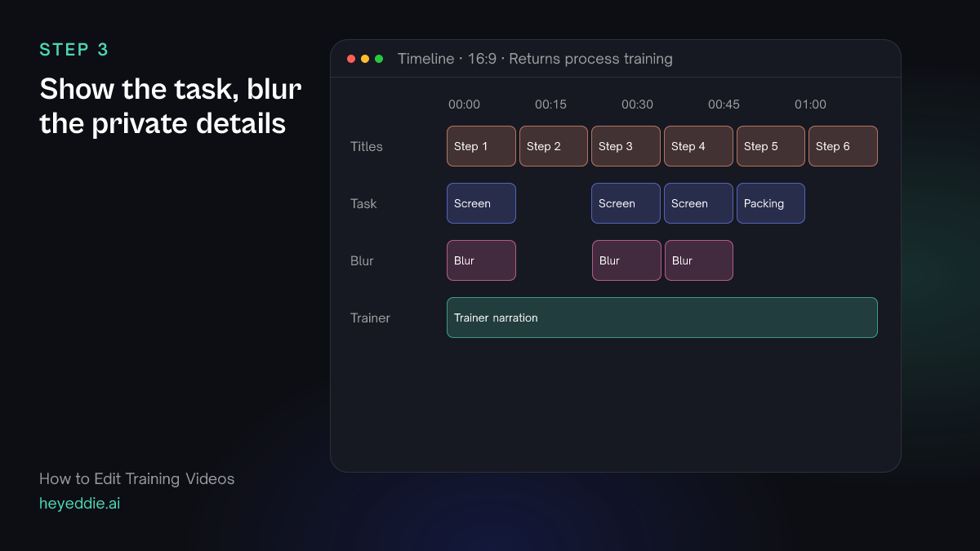This screenshot has width=980, height=551.
Task: Select the Blur clip beneath Step 1
Action: tap(481, 260)
